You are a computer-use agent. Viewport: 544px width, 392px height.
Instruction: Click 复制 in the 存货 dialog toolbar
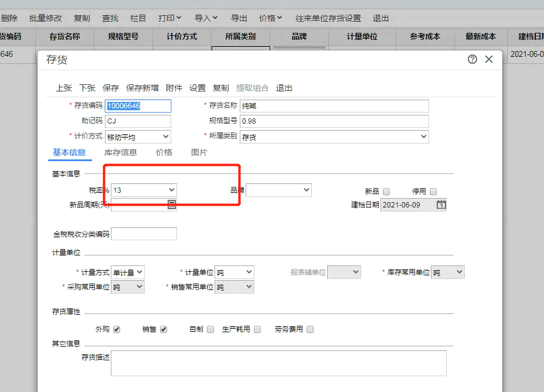[220, 88]
